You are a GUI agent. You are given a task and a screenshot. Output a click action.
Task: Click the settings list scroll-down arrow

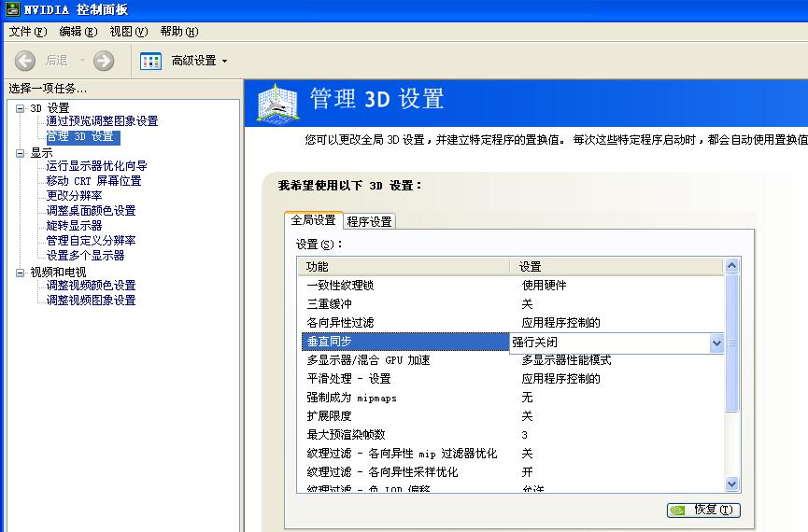[731, 483]
